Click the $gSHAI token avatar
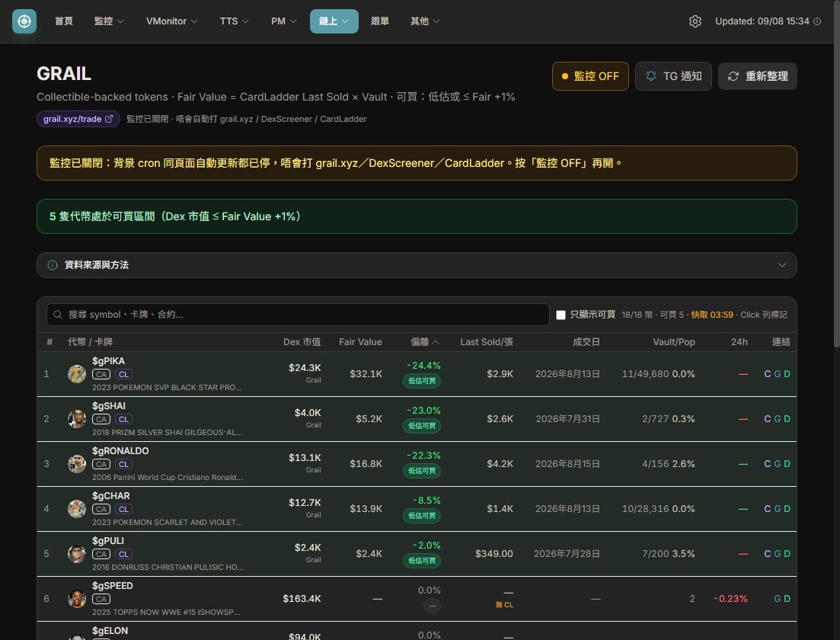This screenshot has width=840, height=640. [x=77, y=418]
